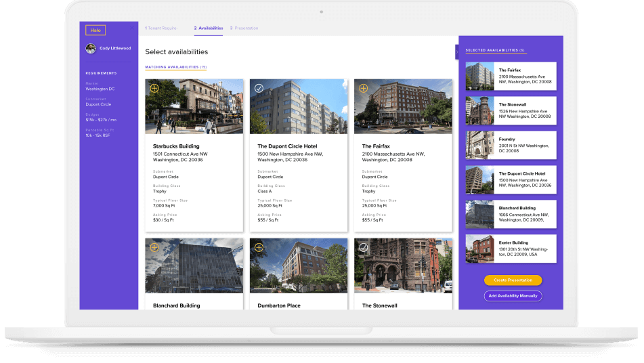
Task: Click the Halo logo
Action: (95, 30)
